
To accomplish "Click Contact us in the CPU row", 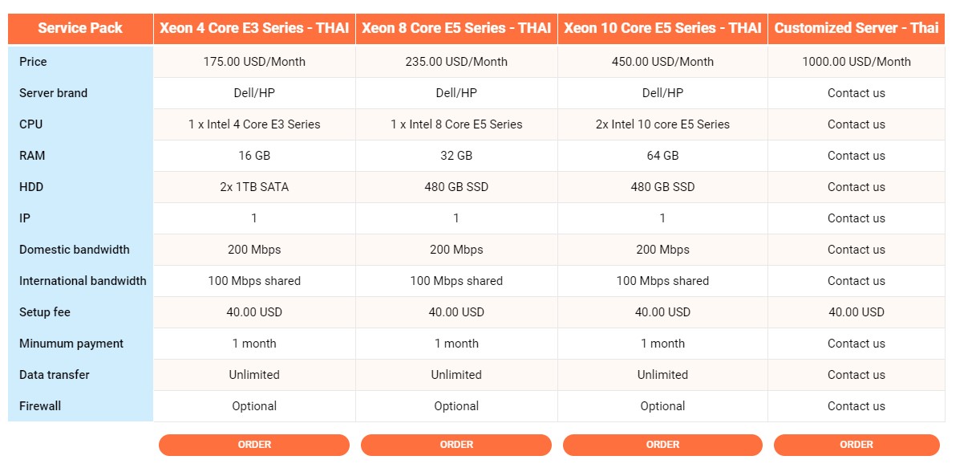I will click(856, 124).
